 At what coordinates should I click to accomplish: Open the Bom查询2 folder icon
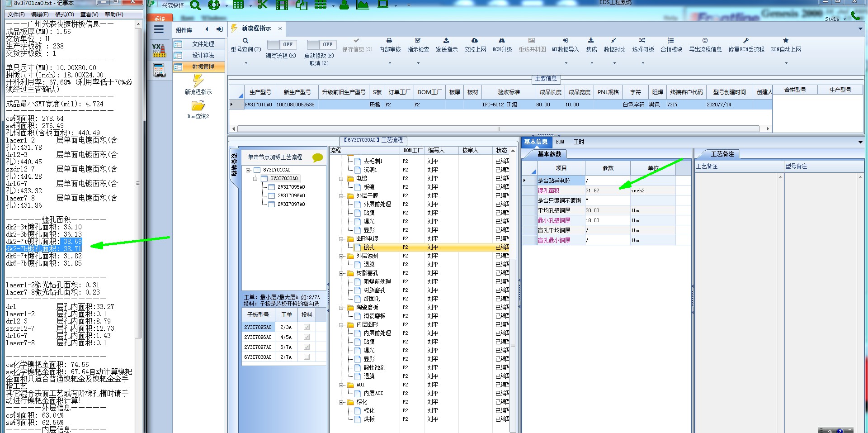[x=198, y=106]
